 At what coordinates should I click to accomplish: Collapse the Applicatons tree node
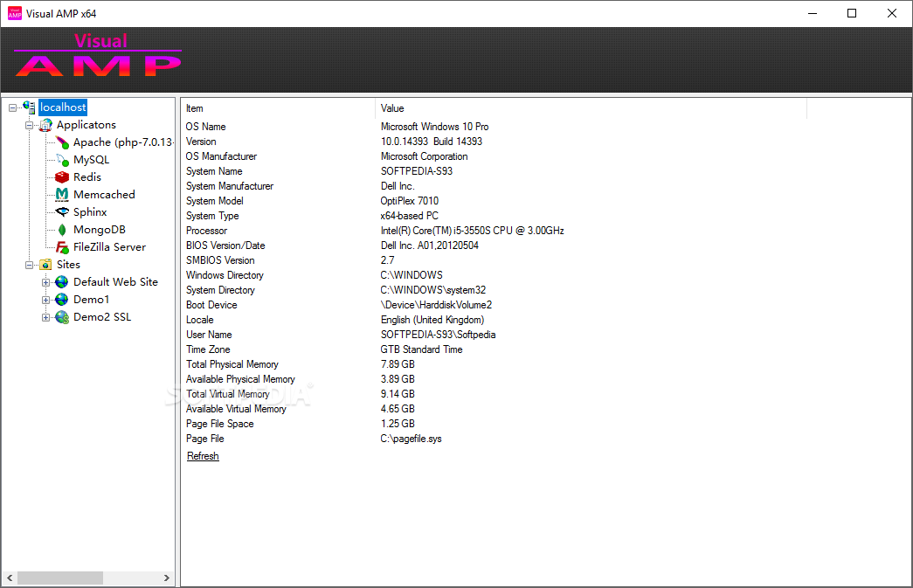click(29, 125)
